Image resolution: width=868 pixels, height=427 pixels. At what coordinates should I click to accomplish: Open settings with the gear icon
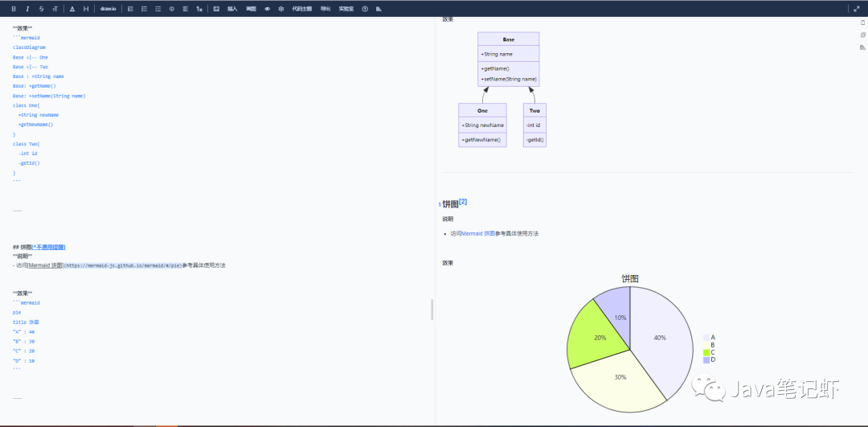pos(281,9)
